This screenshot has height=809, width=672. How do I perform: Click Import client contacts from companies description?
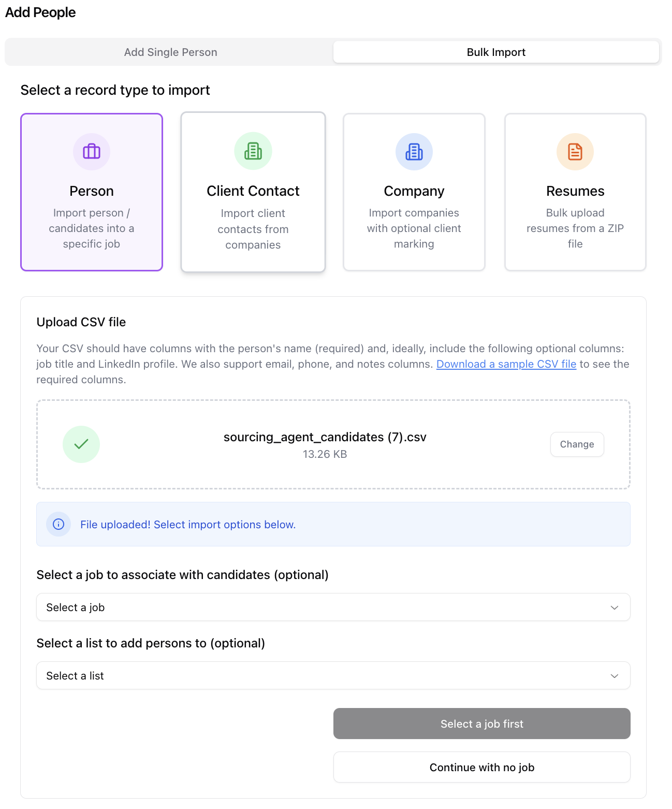(x=253, y=229)
